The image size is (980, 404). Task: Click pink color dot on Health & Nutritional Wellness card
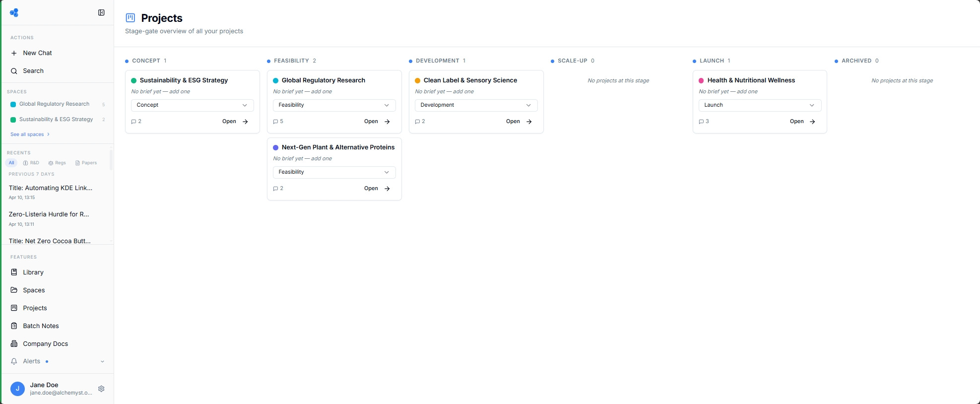tap(702, 80)
